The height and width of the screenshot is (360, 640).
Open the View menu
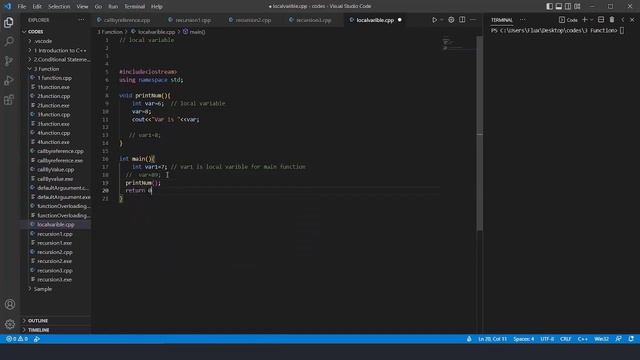coord(82,7)
